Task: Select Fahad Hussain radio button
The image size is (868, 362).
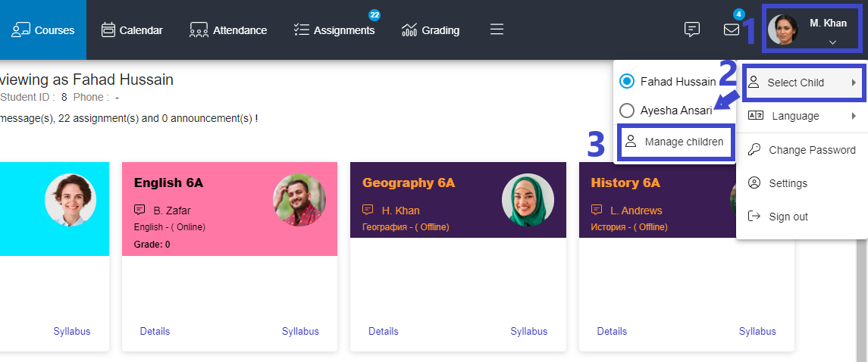Action: coord(627,81)
